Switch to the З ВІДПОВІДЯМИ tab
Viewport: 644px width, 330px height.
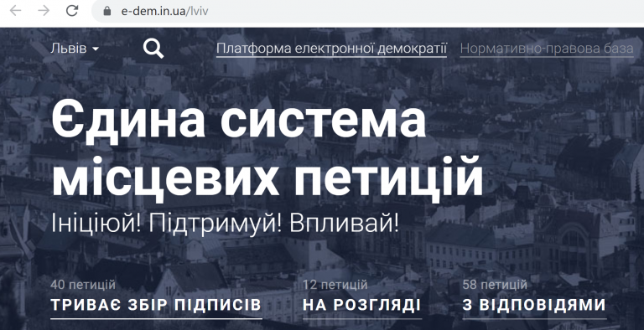(534, 305)
